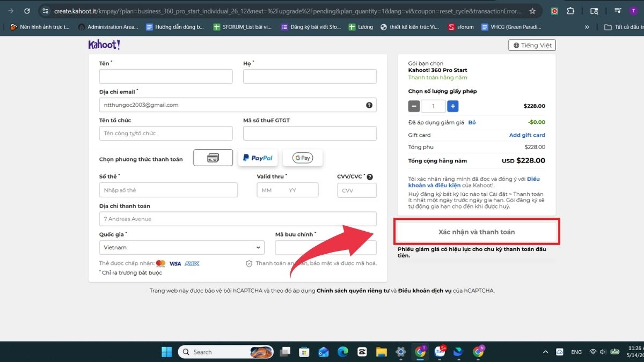Click the Họ last name field
Screen dimensions: 644x362
(x=310, y=76)
